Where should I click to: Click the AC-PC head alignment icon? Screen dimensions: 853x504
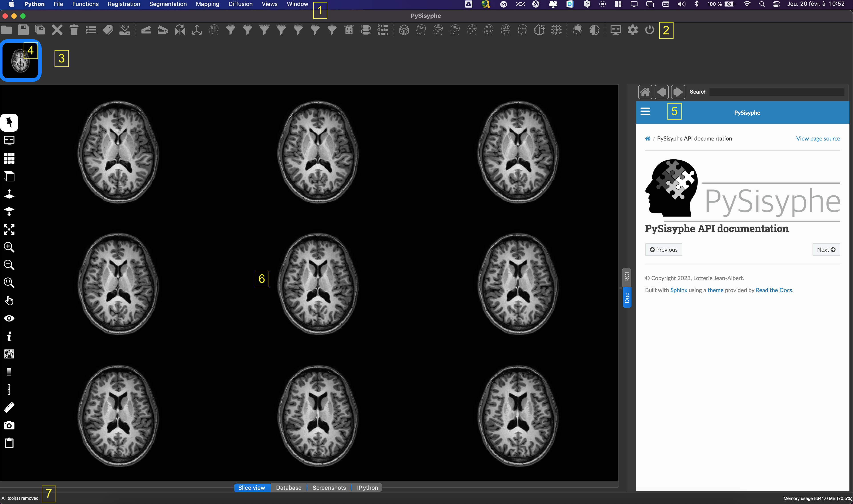(x=421, y=30)
